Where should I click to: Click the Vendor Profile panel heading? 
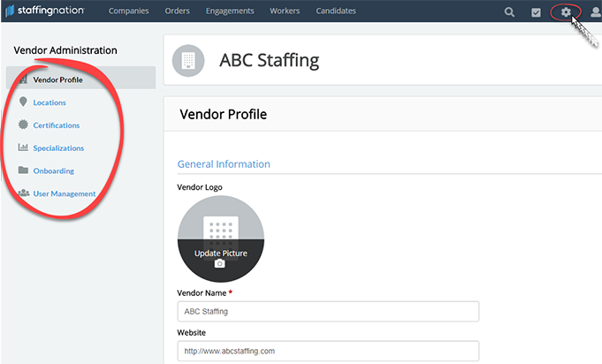click(224, 114)
